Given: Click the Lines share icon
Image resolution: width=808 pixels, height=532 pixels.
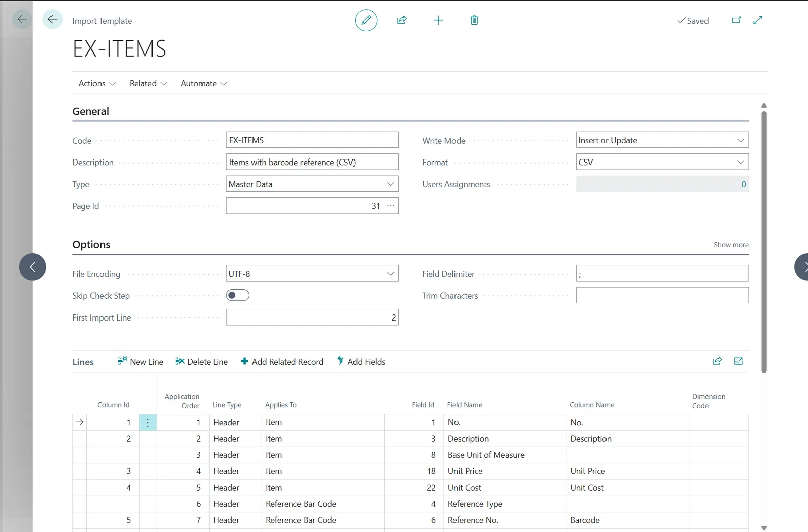Looking at the screenshot, I should (x=717, y=361).
